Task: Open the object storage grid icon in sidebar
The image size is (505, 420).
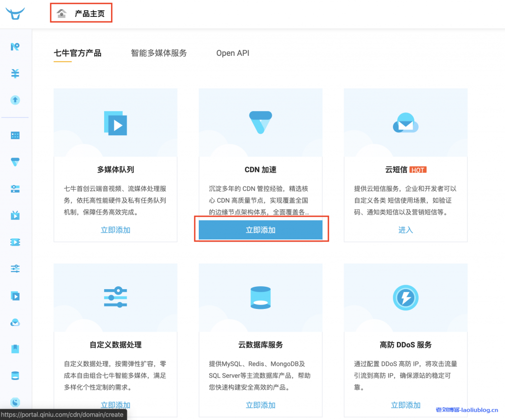Action: click(15, 135)
